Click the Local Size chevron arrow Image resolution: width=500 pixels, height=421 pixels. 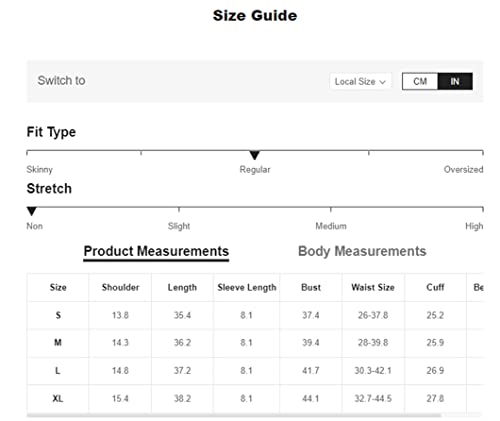[382, 82]
